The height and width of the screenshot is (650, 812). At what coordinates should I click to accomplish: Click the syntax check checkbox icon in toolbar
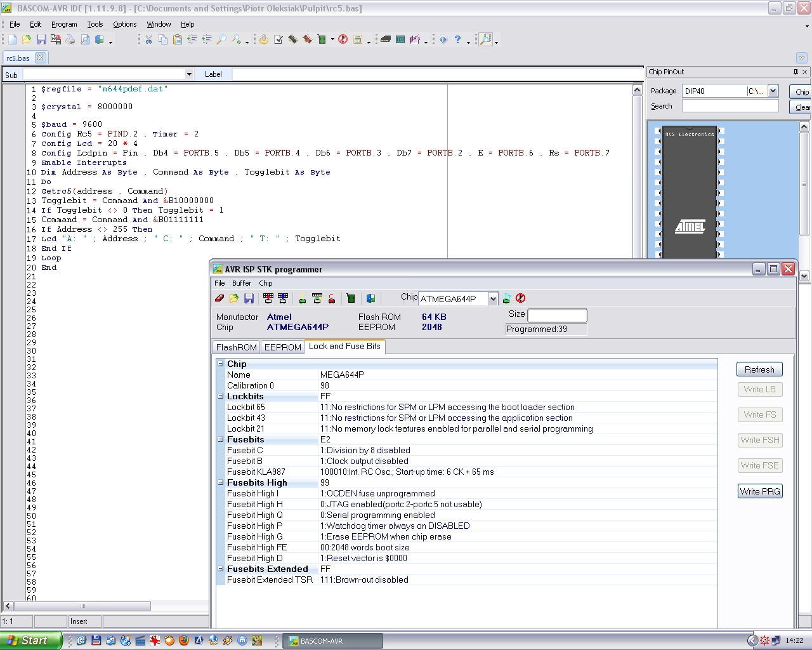278,39
